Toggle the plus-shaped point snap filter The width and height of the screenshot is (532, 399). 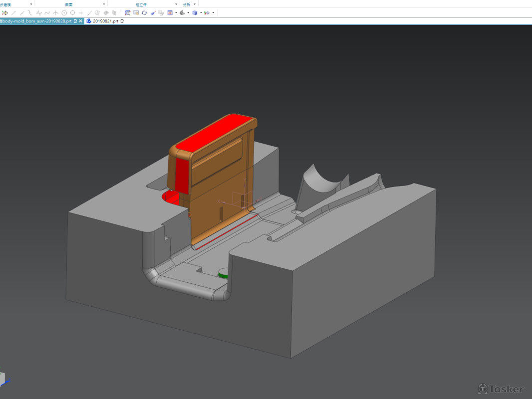(81, 13)
